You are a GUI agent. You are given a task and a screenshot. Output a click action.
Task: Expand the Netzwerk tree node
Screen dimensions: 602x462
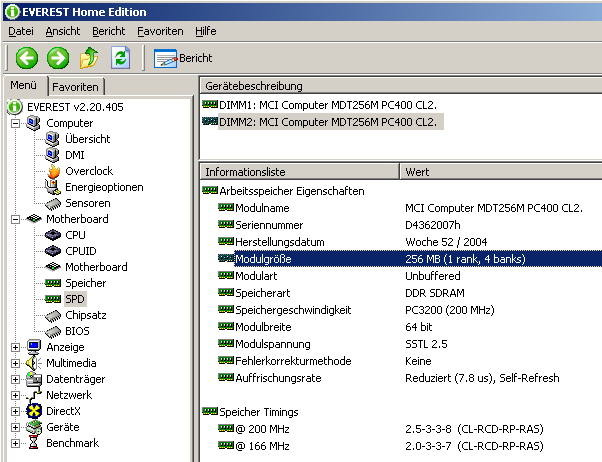[15, 395]
